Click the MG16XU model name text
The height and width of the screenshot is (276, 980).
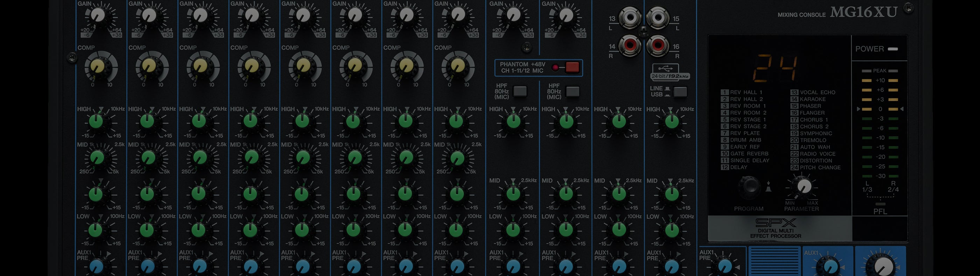pyautogui.click(x=863, y=12)
